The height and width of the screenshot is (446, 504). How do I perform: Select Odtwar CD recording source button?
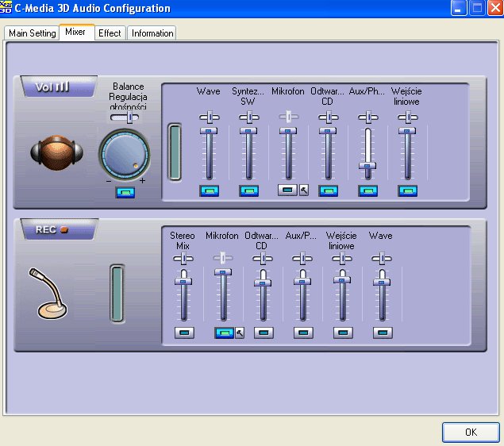click(264, 333)
